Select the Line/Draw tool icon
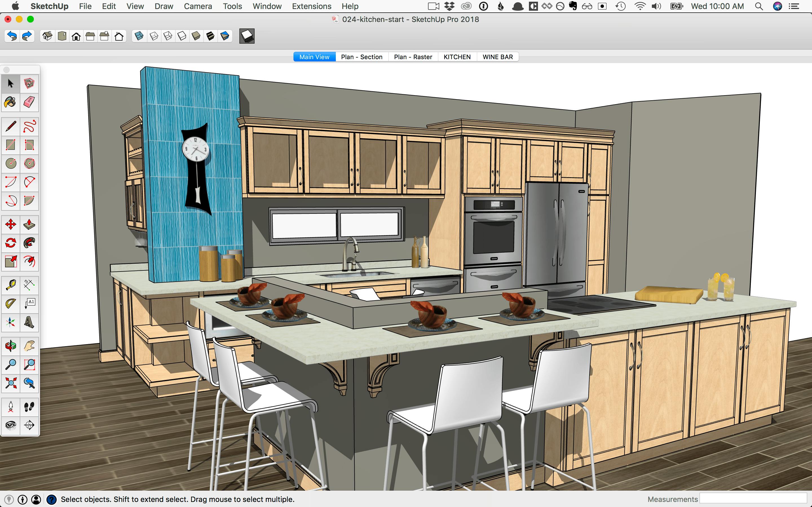Image resolution: width=812 pixels, height=507 pixels. pos(10,123)
